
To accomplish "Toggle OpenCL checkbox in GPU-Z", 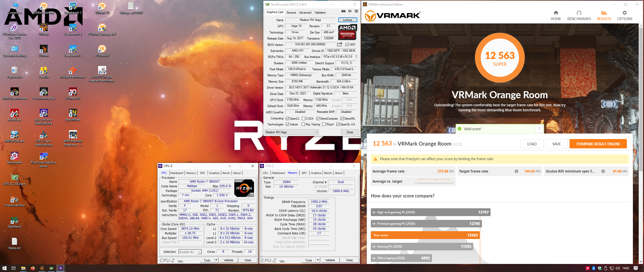I will (287, 119).
